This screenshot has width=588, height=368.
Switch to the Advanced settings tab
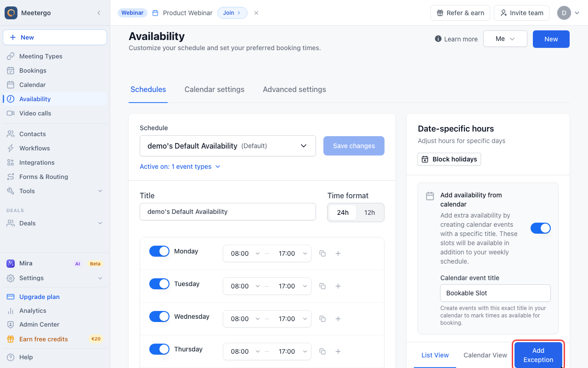pyautogui.click(x=294, y=90)
